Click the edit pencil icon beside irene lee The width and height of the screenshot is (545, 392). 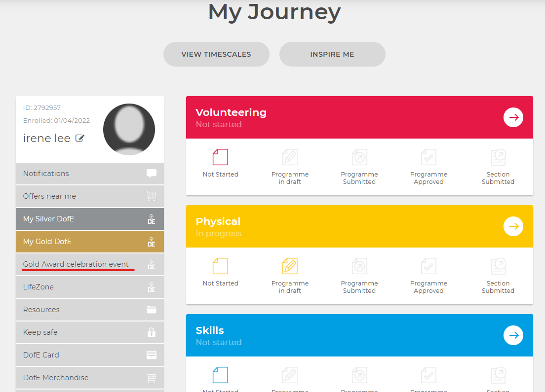coord(80,138)
